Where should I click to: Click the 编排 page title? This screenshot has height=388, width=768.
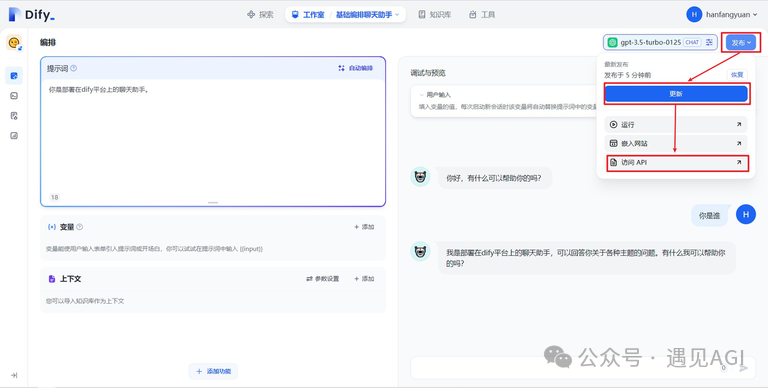[x=48, y=43]
